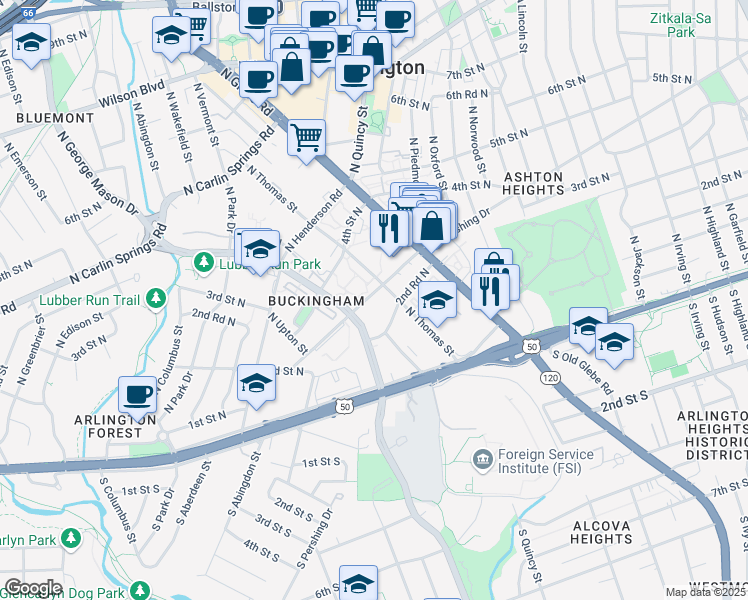This screenshot has height=600, width=748.
Task: Open the Google logo link
Action: point(32,587)
